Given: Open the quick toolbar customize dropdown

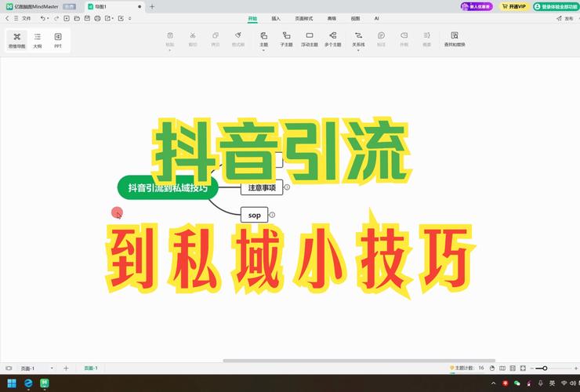Looking at the screenshot, I should pos(130,19).
